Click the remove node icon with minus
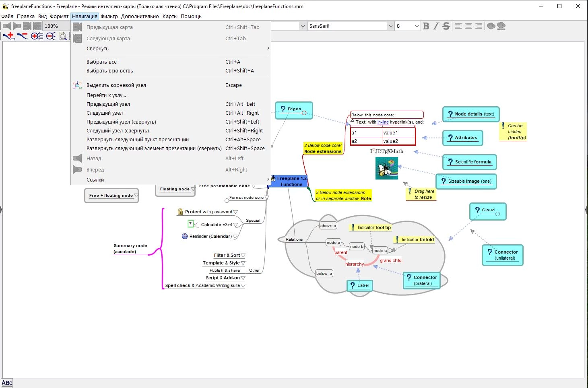 pyautogui.click(x=22, y=36)
